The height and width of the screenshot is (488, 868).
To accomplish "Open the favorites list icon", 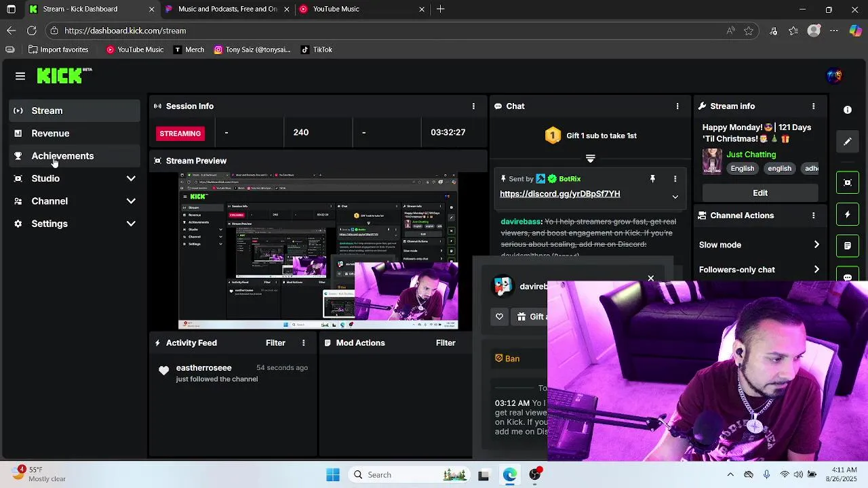I will click(793, 30).
